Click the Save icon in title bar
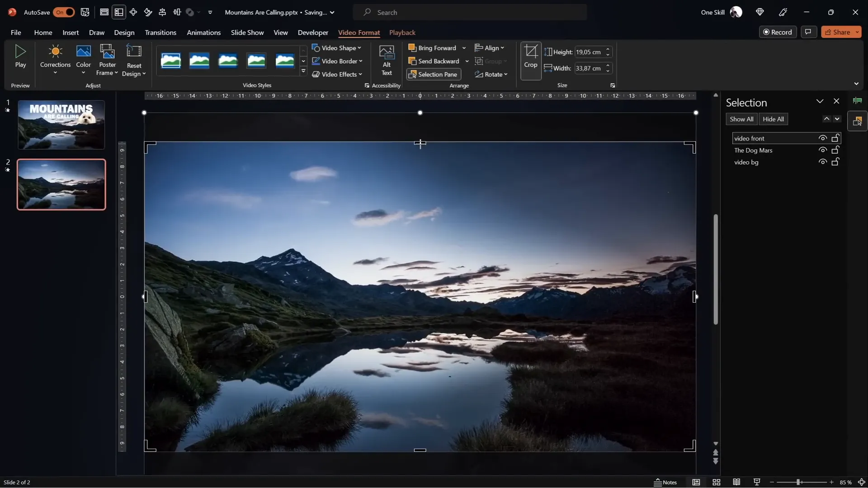This screenshot has width=868, height=488. 85,12
